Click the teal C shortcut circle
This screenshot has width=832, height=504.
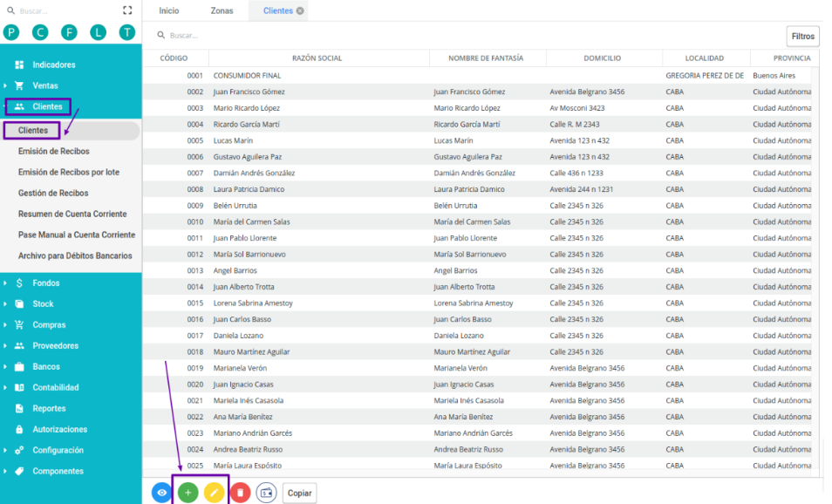click(x=40, y=32)
